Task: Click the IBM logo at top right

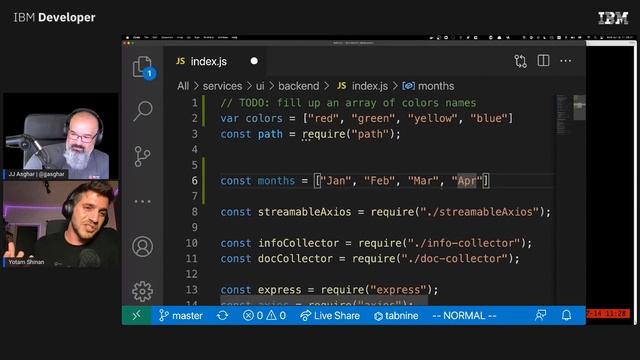Action: pos(613,18)
